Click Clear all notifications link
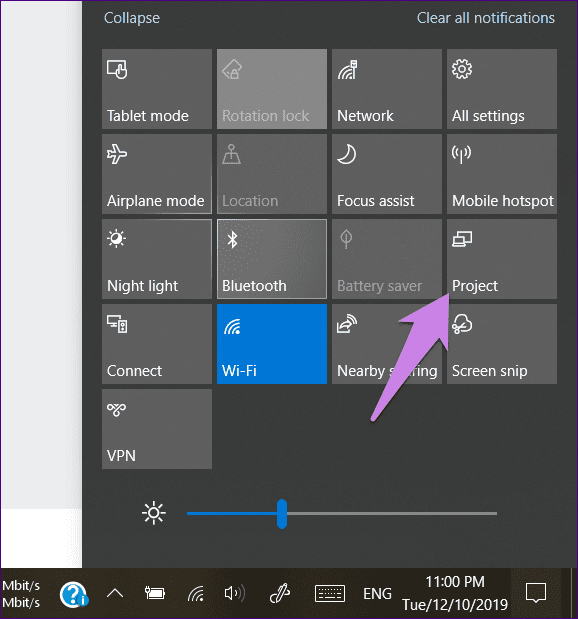 pyautogui.click(x=486, y=18)
